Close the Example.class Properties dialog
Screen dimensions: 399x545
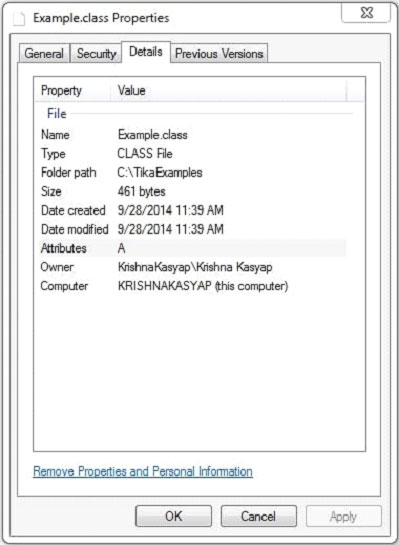(366, 13)
